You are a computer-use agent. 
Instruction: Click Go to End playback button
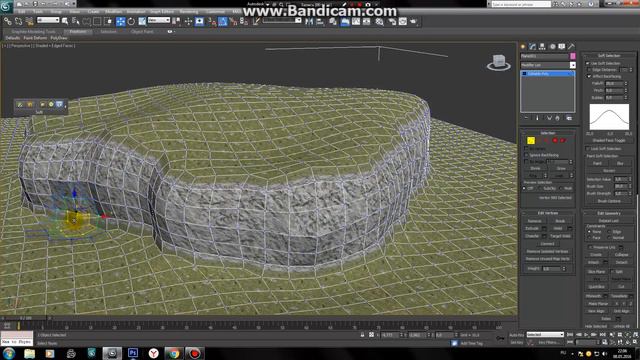coord(602,334)
